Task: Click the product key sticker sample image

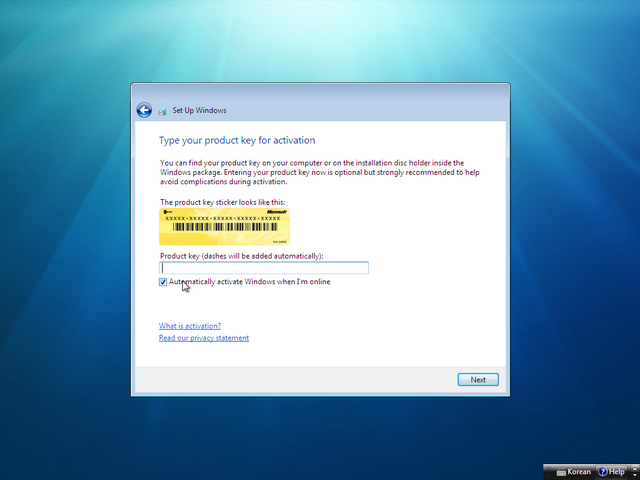Action: pyautogui.click(x=224, y=227)
